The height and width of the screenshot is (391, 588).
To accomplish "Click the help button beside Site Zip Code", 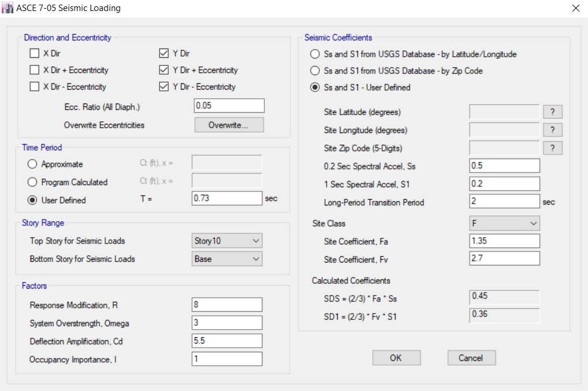I will click(552, 149).
